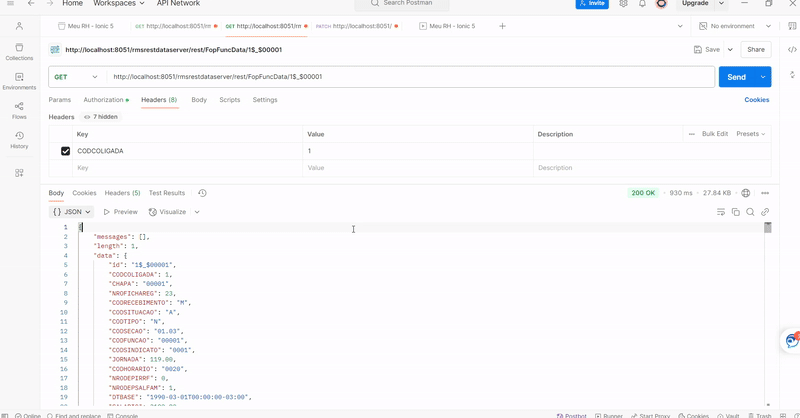Image resolution: width=800 pixels, height=418 pixels.
Task: Copy the response body with copy icon
Action: [736, 212]
